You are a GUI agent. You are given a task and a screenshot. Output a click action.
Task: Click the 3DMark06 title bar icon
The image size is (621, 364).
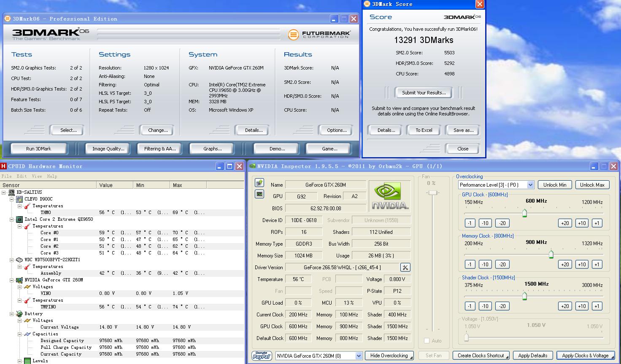(8, 19)
